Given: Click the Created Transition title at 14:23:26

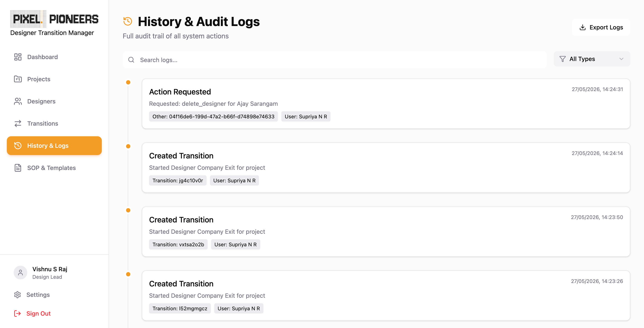Looking at the screenshot, I should click(x=181, y=284).
